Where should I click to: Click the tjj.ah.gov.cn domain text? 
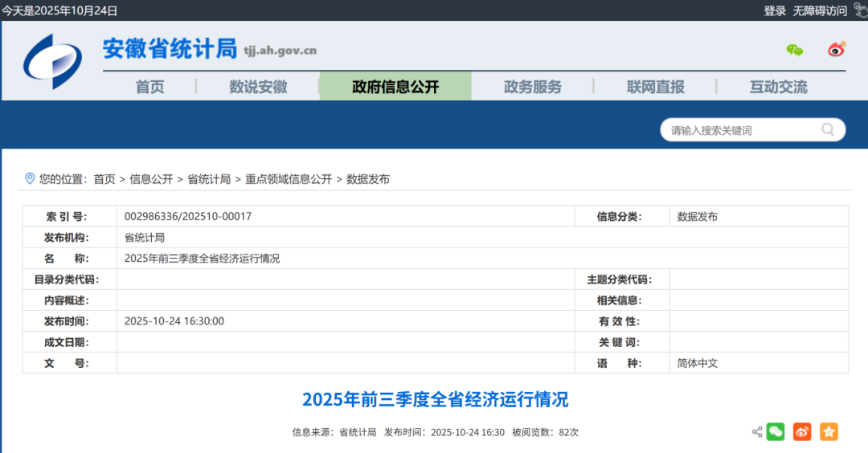pos(280,51)
